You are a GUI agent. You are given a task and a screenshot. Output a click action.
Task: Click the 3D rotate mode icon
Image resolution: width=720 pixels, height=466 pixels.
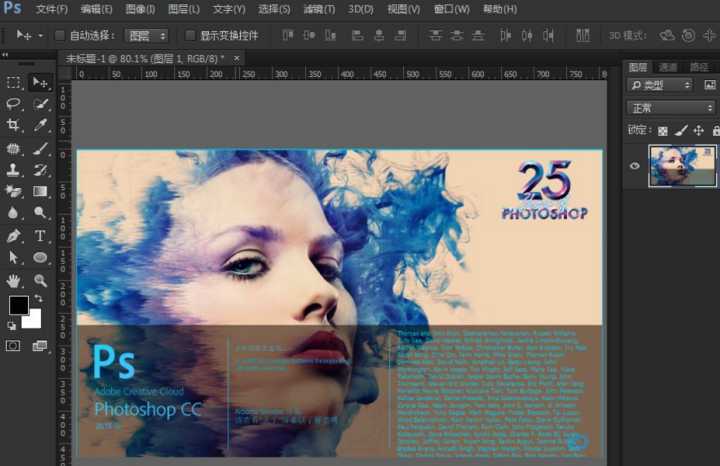(x=667, y=35)
